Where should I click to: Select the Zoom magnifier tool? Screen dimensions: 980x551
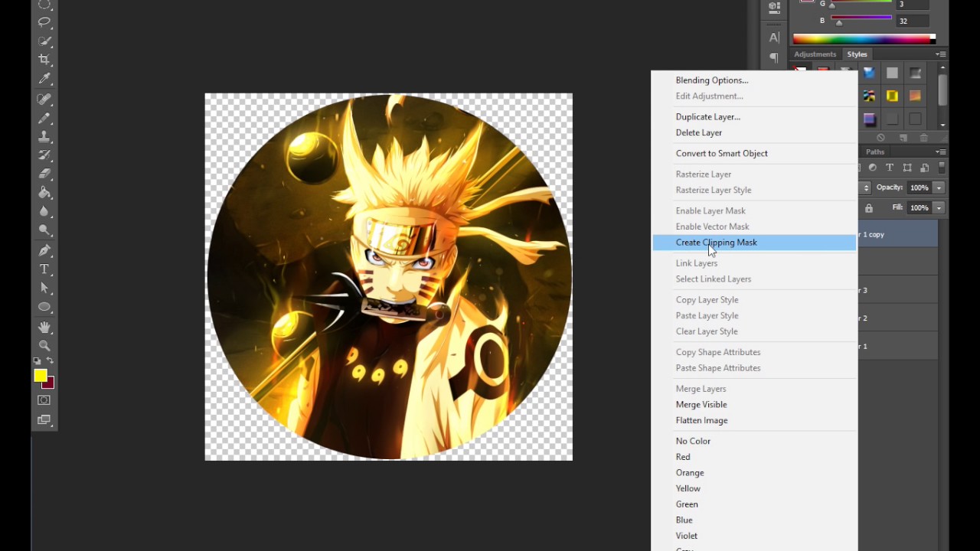(44, 345)
